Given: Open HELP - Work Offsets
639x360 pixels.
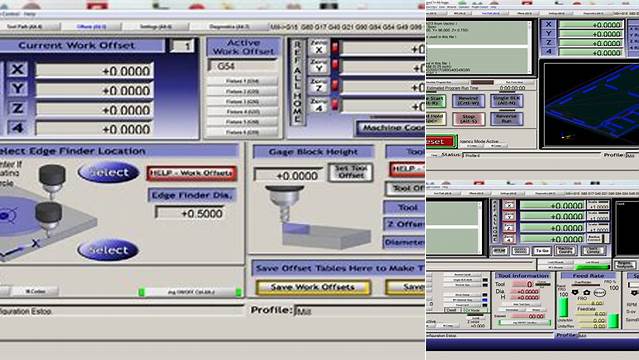Looking at the screenshot, I should point(192,173).
